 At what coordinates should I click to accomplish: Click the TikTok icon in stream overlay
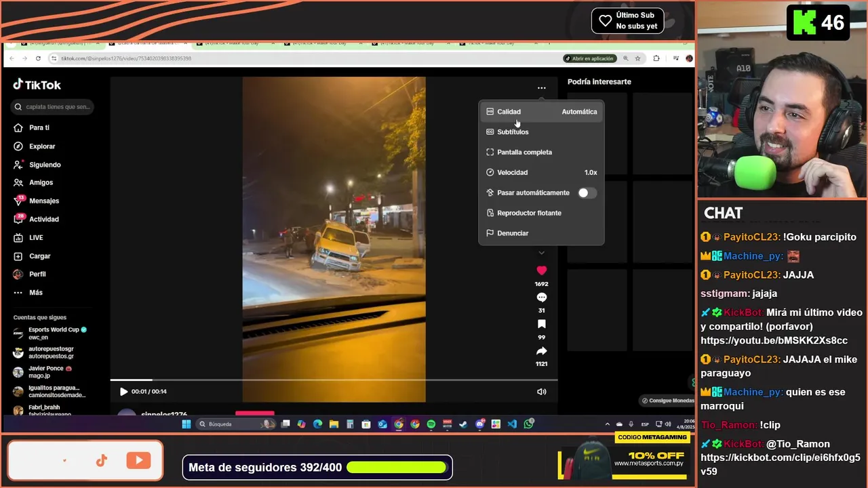click(102, 461)
